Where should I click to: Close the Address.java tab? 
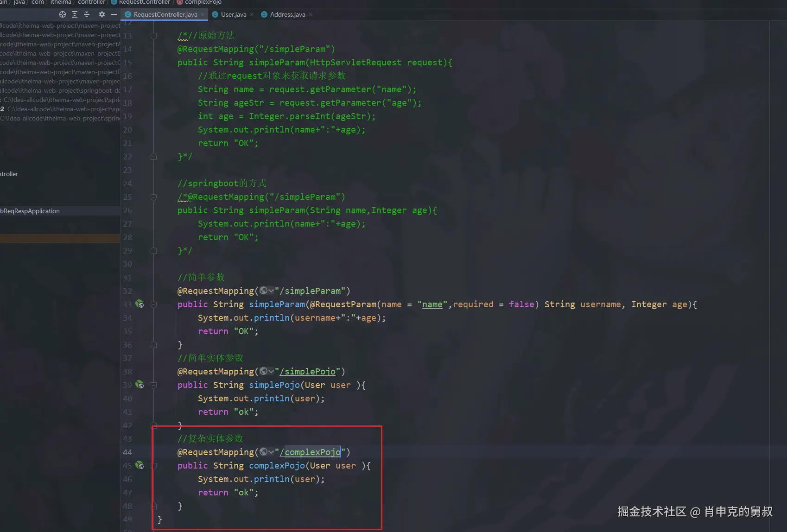coord(311,14)
